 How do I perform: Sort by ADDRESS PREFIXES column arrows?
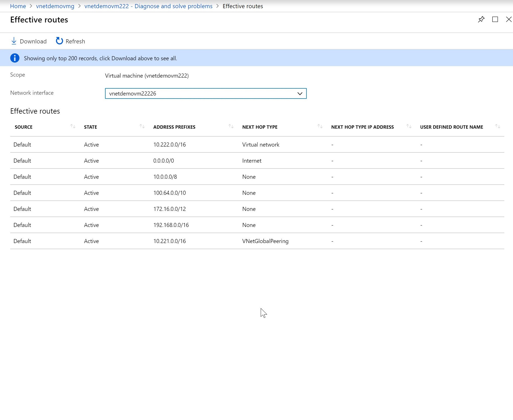tap(231, 126)
